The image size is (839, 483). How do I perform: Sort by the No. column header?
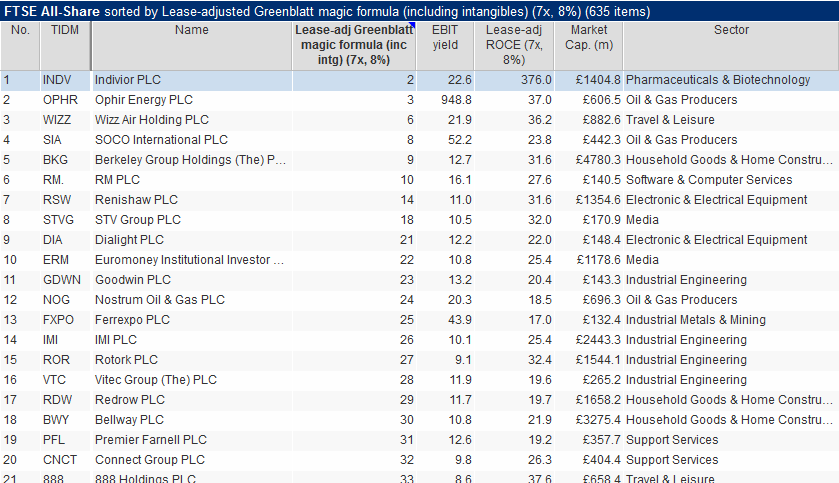click(x=20, y=45)
